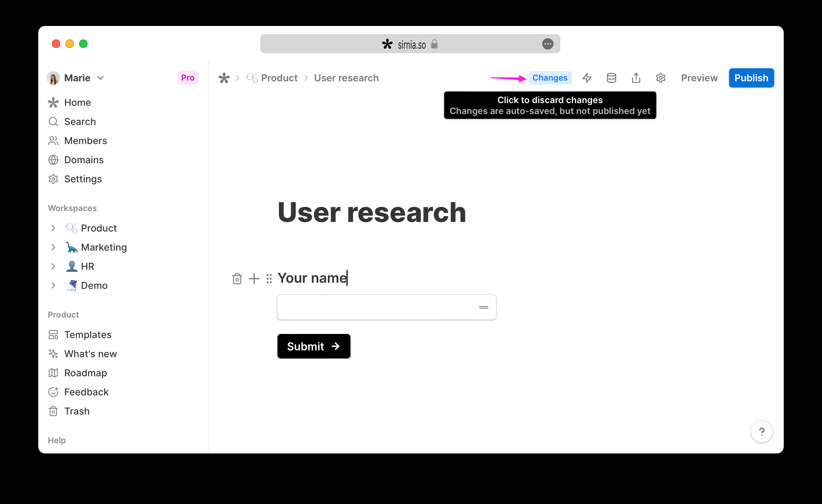Expand the Product workspace
Image resolution: width=822 pixels, height=504 pixels.
tap(53, 228)
